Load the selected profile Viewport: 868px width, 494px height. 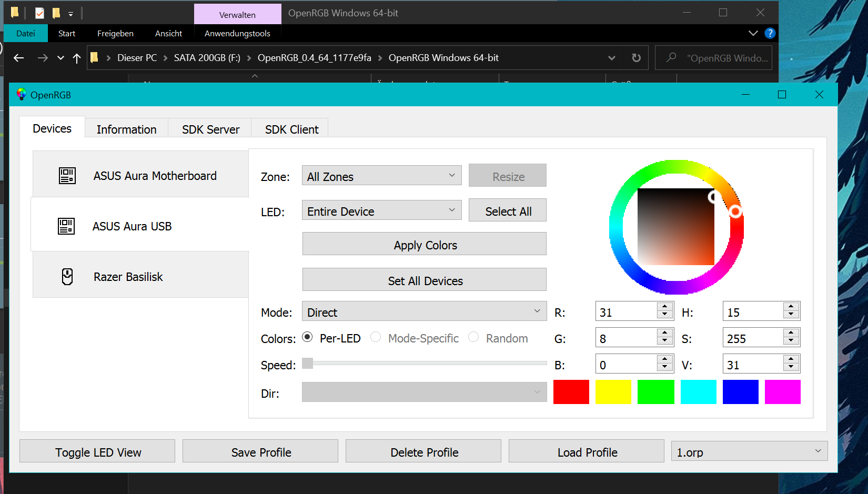[587, 451]
